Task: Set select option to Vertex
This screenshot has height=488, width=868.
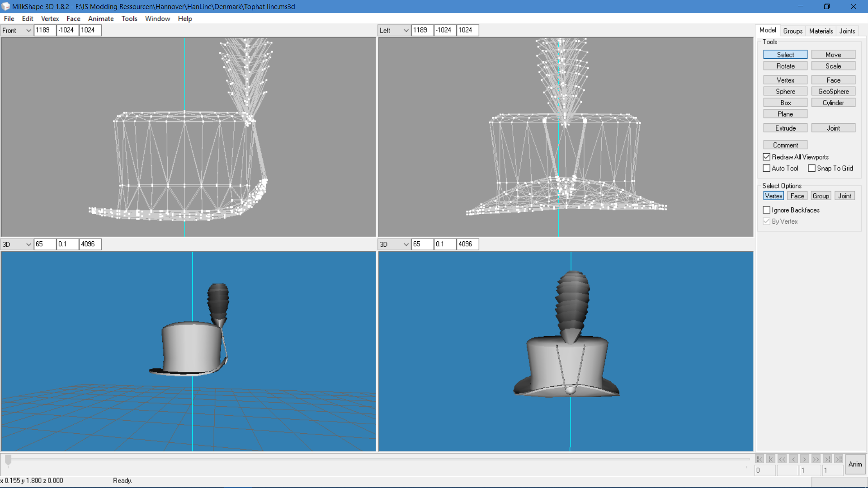Action: [774, 196]
